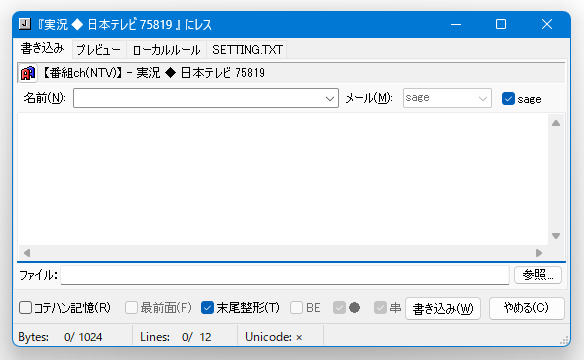Click the やめる(C) cancel button
This screenshot has width=584, height=360.
click(526, 308)
